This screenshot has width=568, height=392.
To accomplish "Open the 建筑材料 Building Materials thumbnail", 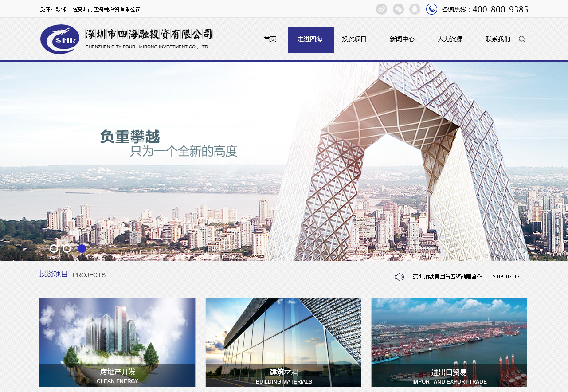I will [283, 342].
